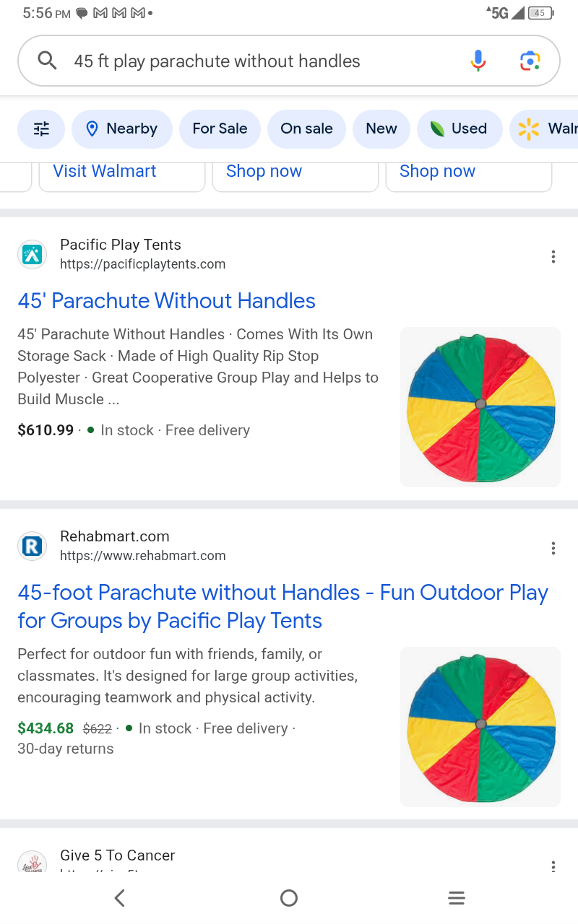Open the 45' Parachute Without Handles link
Viewport: 578px width, 924px height.
166,301
